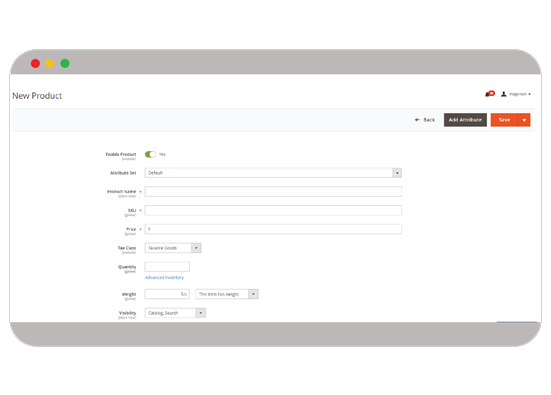Click the Add Attribute button
Screen dimensions: 551x395
[465, 120]
